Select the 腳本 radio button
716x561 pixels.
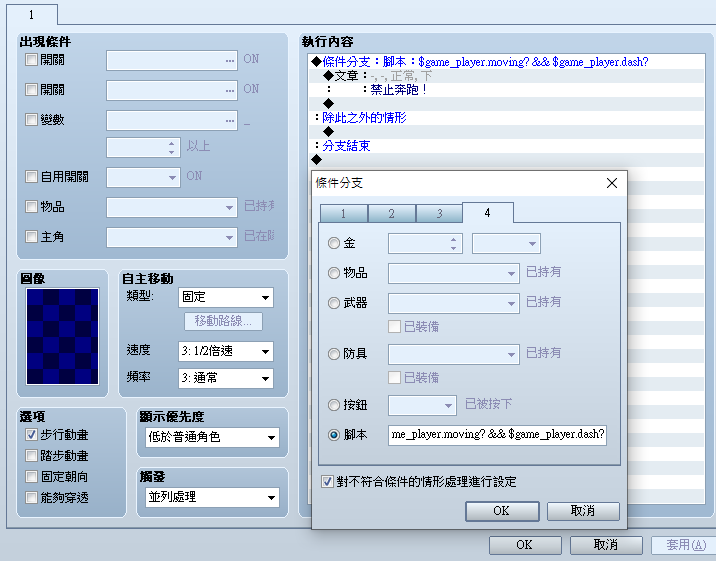[x=334, y=435]
